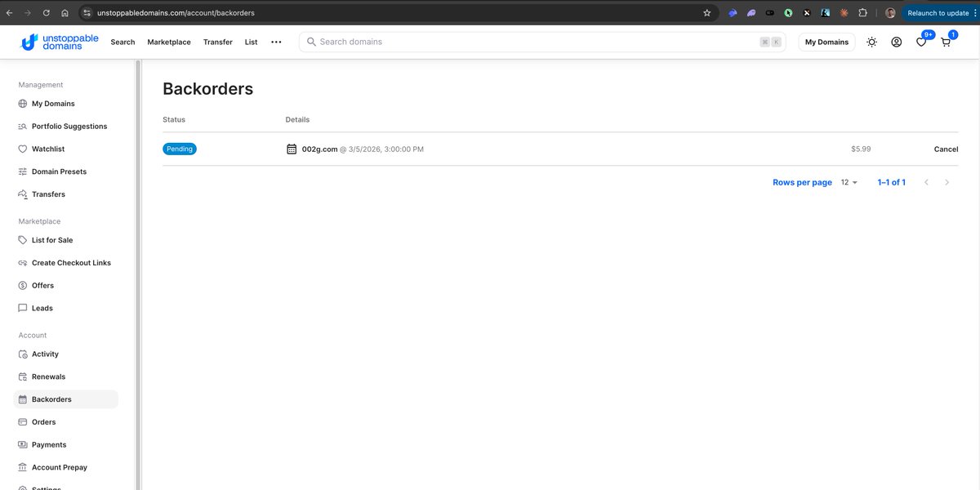Open the 002g.com domain link

point(319,149)
